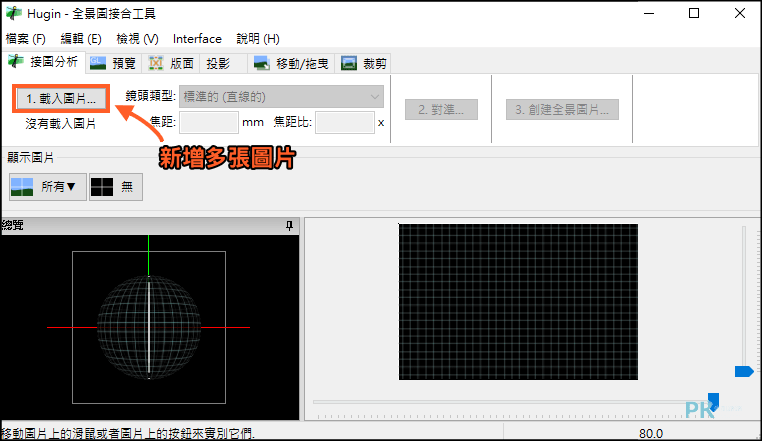Switch to the 版面 tab
The width and height of the screenshot is (762, 441).
(171, 63)
